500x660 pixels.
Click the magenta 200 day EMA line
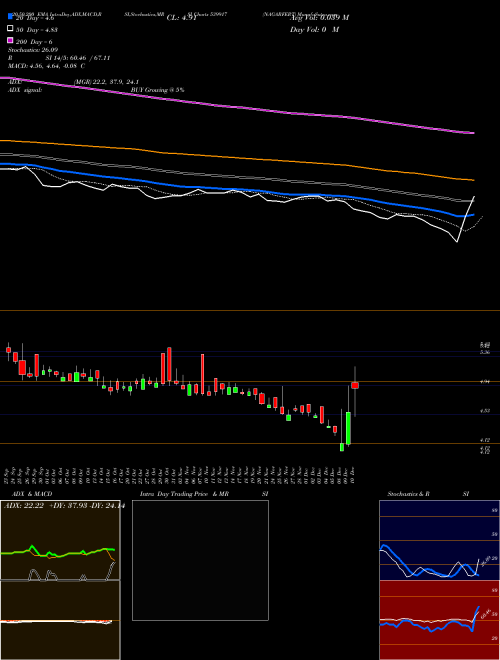click(236, 106)
